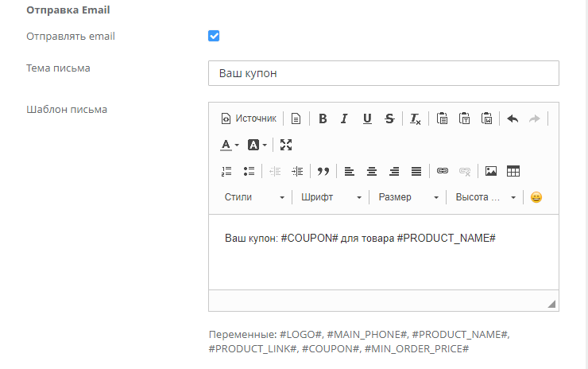The height and width of the screenshot is (369, 588).
Task: Open the Размер size dropdown
Action: 408,197
